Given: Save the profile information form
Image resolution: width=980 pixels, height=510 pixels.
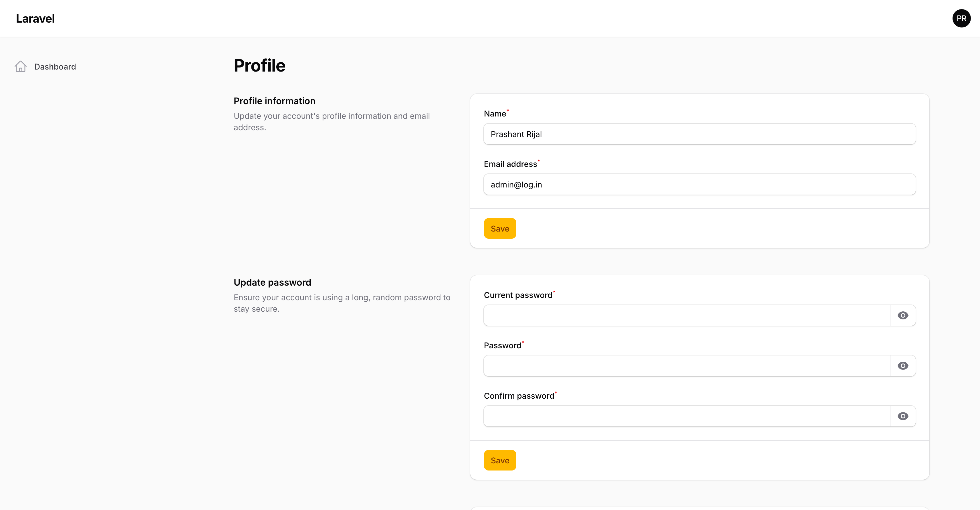Looking at the screenshot, I should point(500,228).
